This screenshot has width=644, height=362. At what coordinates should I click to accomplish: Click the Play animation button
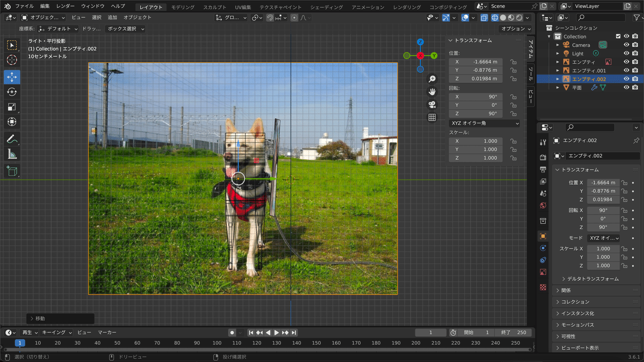(x=277, y=332)
